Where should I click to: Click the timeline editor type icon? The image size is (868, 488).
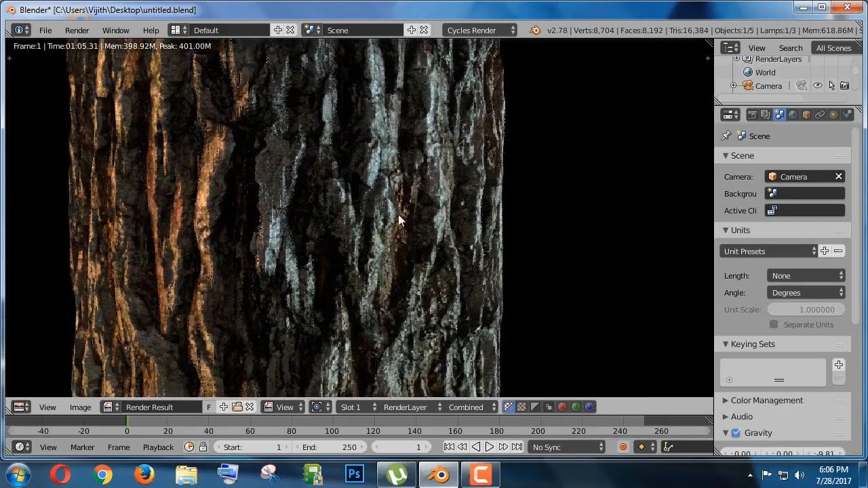tap(22, 447)
